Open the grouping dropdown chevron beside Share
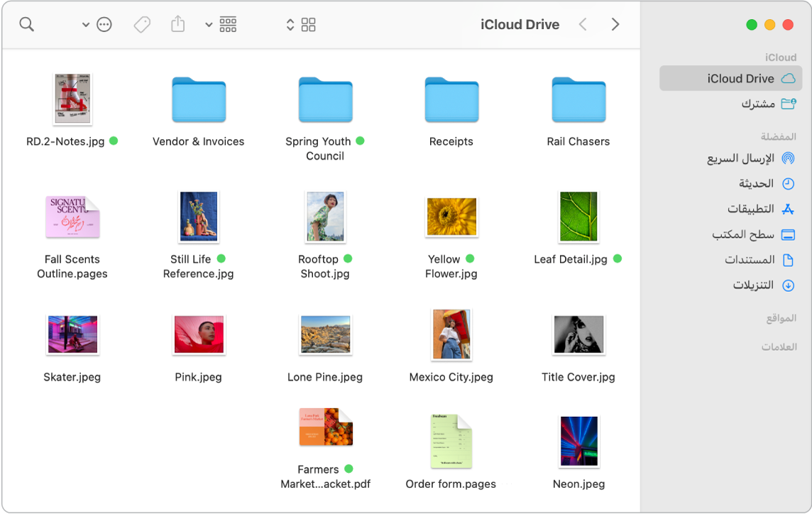 coord(208,23)
